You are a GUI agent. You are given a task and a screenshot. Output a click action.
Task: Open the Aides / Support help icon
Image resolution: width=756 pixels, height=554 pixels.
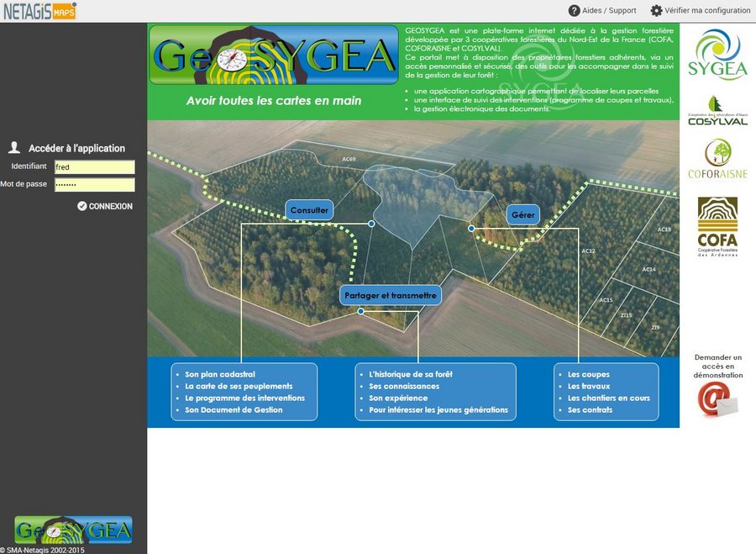(x=575, y=11)
